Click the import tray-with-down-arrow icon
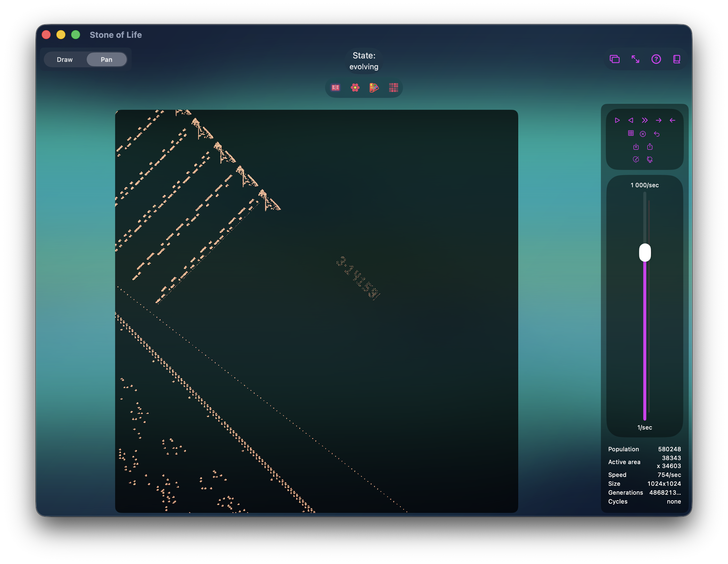 coord(636,147)
